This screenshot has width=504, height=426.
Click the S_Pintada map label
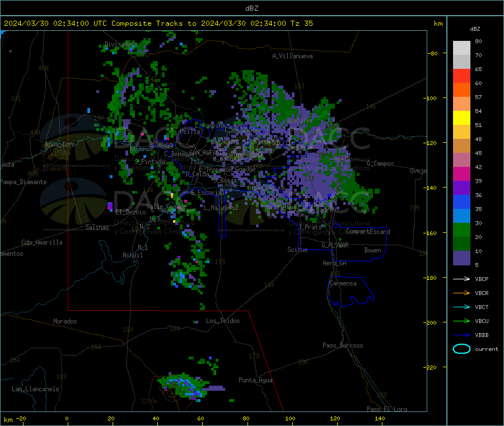tap(150, 162)
